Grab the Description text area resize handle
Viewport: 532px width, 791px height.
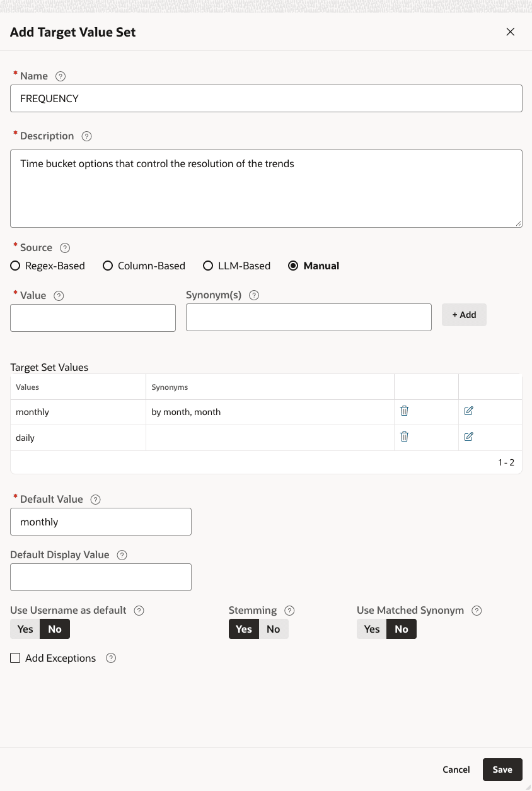tap(518, 223)
